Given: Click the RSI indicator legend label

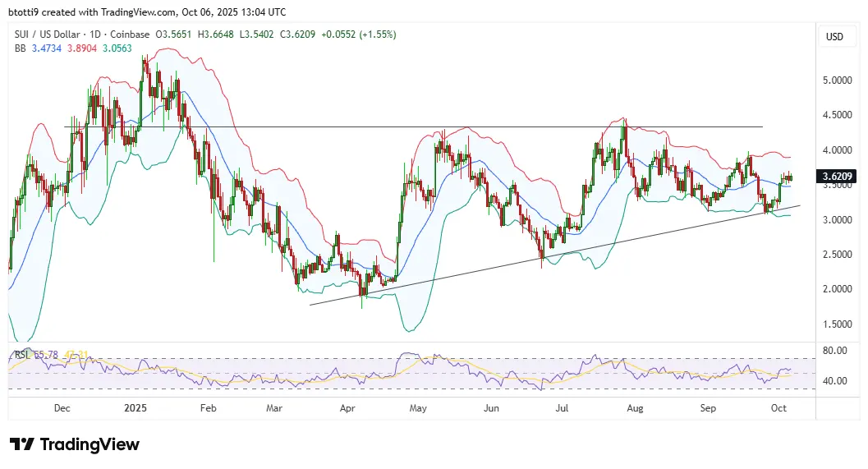Looking at the screenshot, I should click(x=21, y=355).
